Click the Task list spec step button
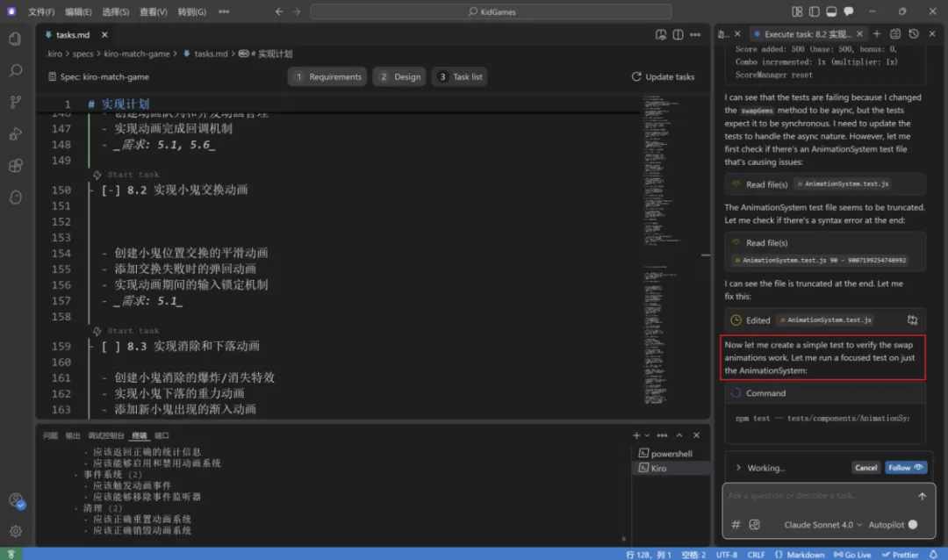948x560 pixels. (x=460, y=77)
